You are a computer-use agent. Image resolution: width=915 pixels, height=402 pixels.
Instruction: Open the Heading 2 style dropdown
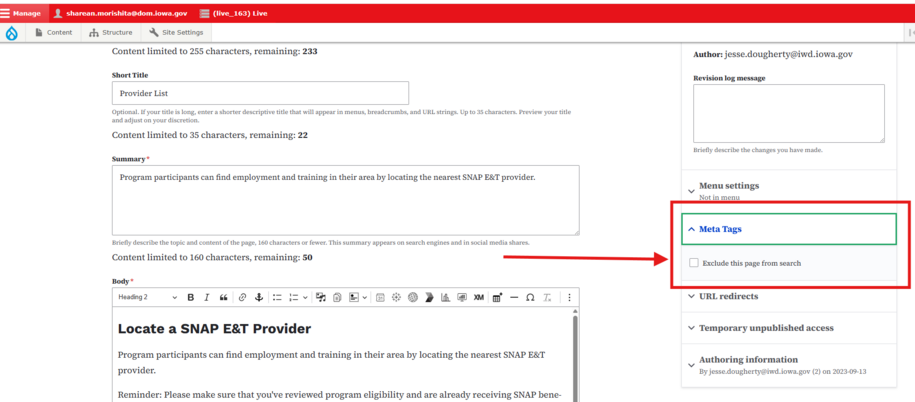147,297
